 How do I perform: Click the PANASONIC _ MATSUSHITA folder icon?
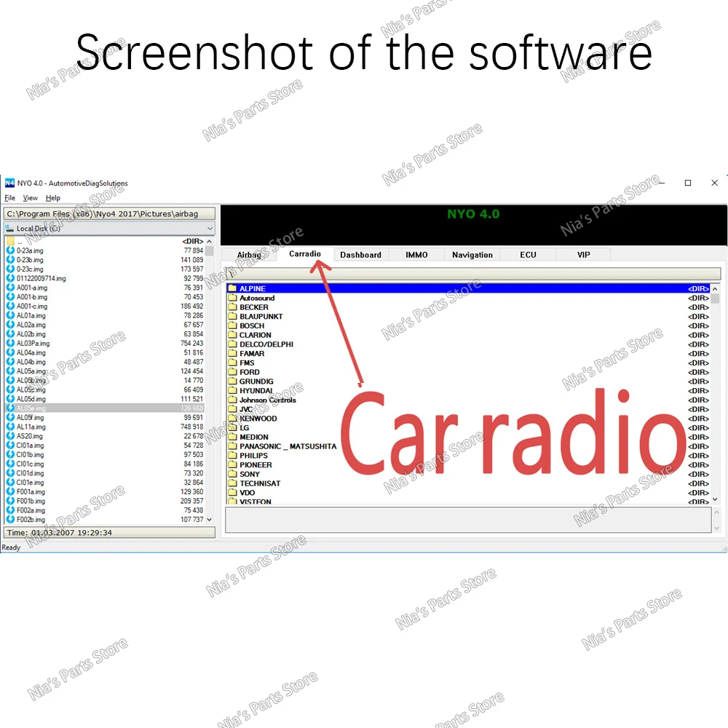(233, 446)
